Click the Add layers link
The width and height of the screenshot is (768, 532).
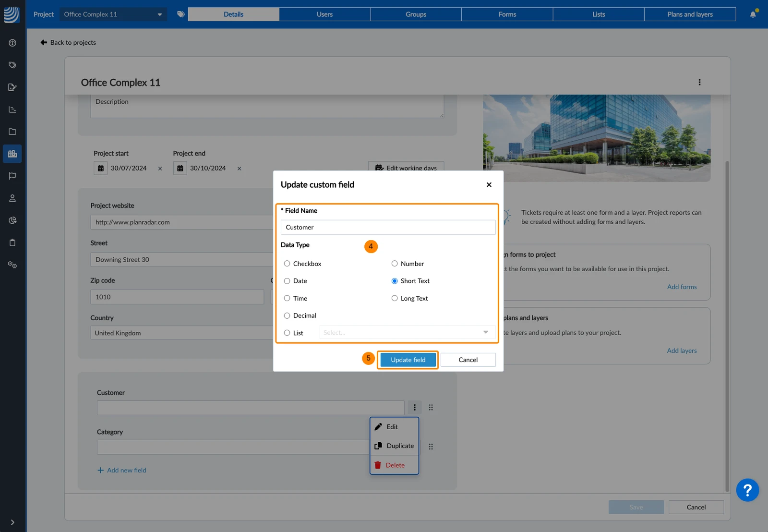[682, 351]
